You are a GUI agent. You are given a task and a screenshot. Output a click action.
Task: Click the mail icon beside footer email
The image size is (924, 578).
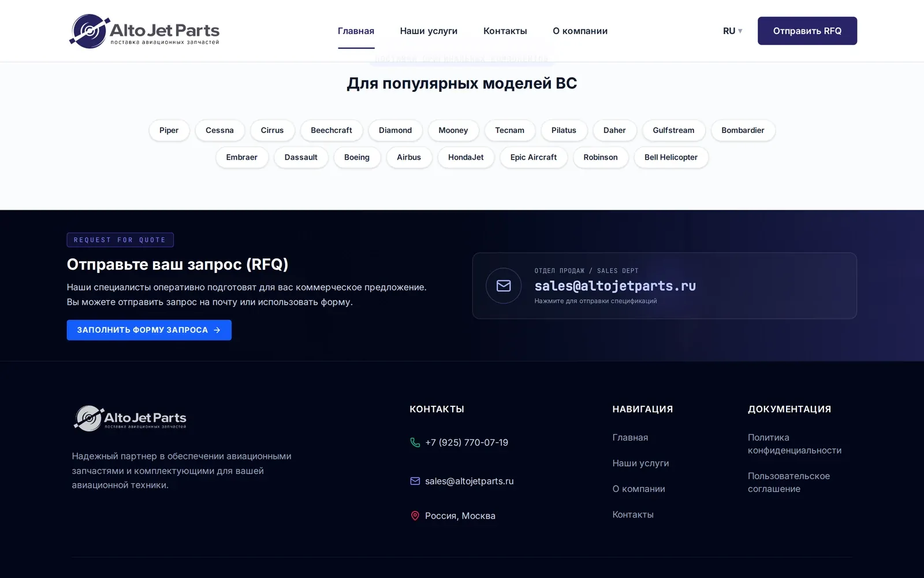click(415, 481)
